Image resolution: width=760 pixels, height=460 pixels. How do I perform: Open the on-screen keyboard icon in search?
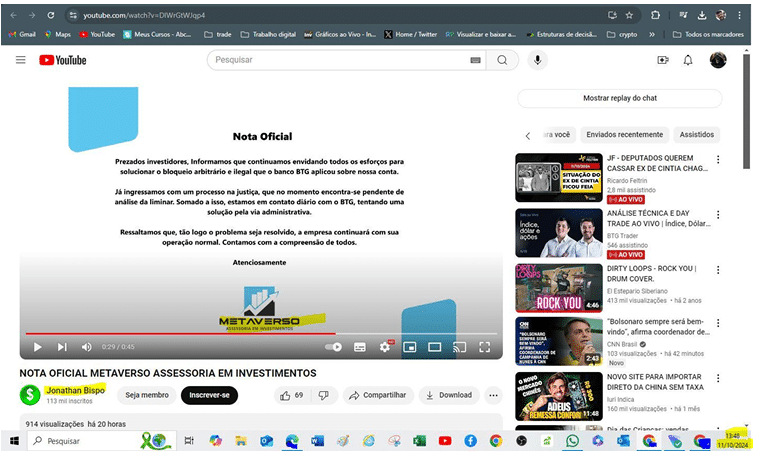[475, 60]
